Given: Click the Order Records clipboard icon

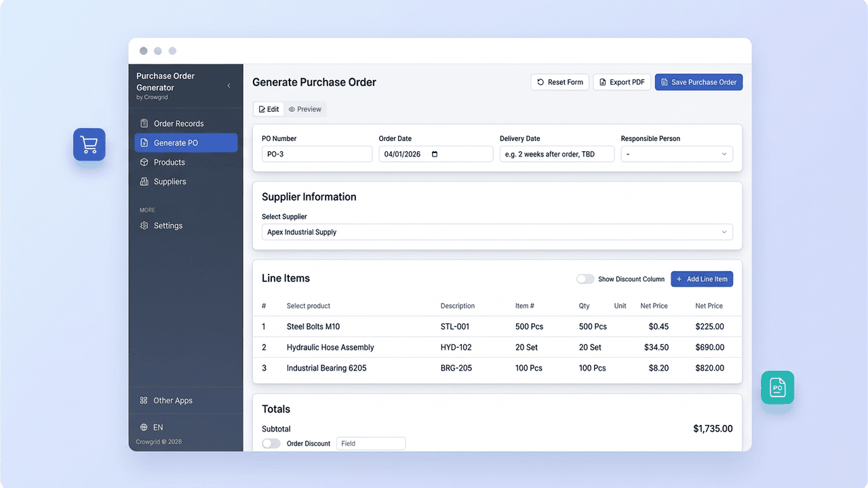Looking at the screenshot, I should (144, 123).
